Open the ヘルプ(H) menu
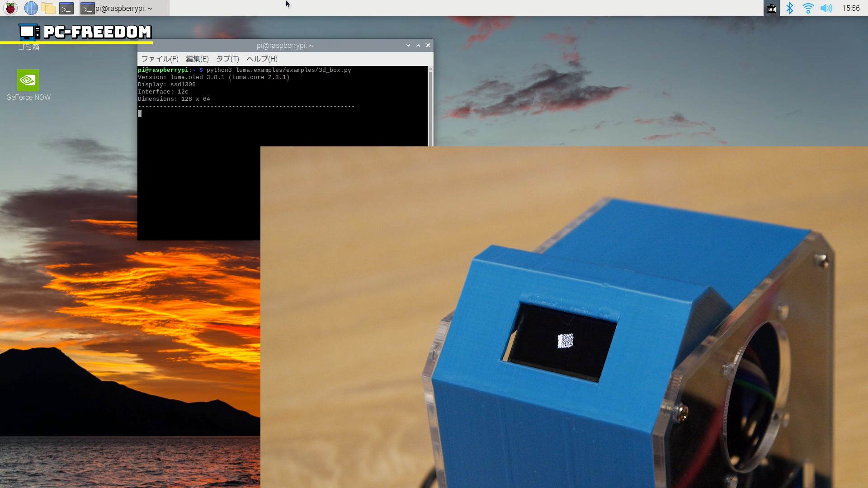 262,59
